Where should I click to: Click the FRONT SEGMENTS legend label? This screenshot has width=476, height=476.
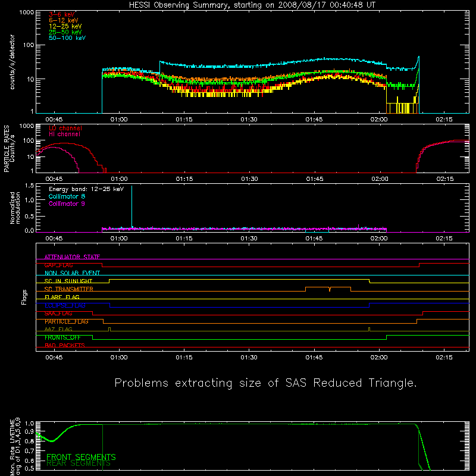coord(81,457)
